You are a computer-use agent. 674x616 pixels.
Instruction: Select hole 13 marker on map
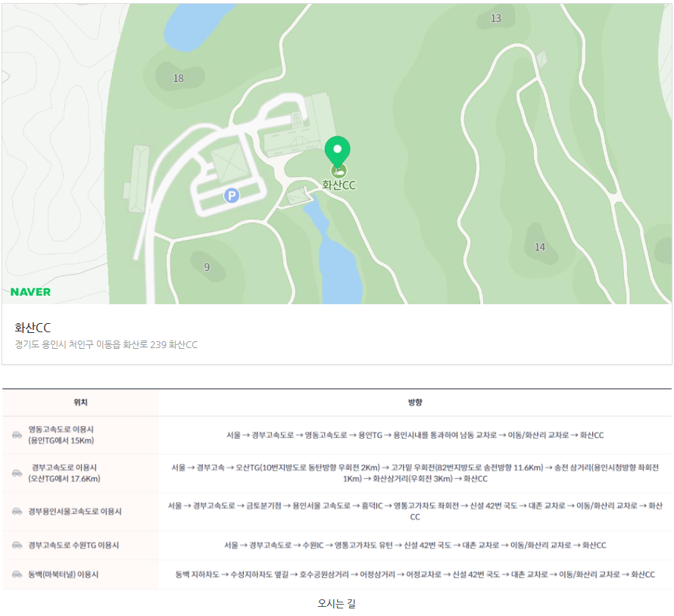(x=495, y=18)
